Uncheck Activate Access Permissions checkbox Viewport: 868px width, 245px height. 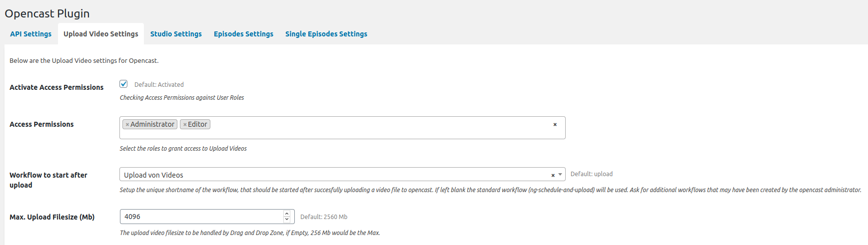[123, 84]
